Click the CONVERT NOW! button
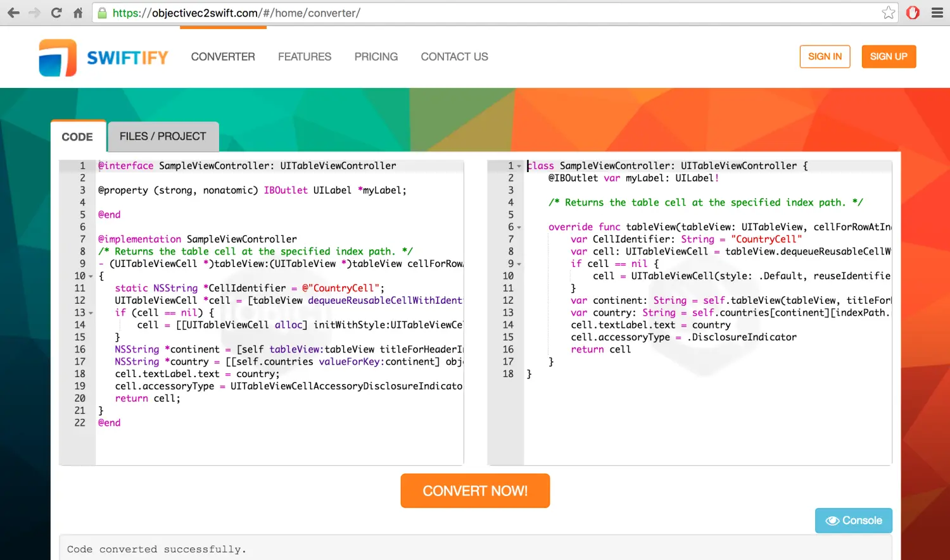This screenshot has width=950, height=560. click(475, 491)
